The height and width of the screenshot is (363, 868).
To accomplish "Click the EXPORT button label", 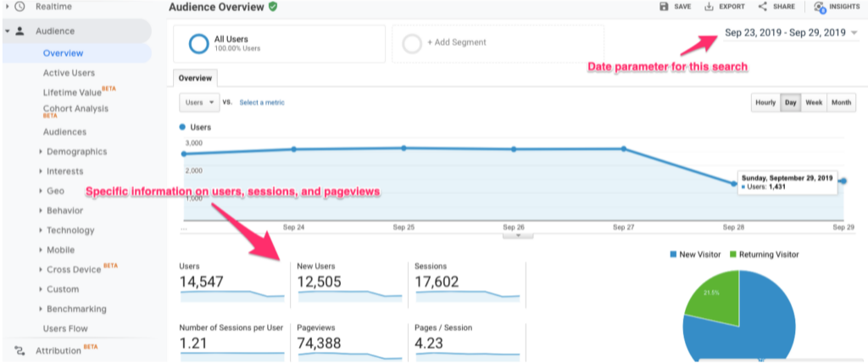I will [x=732, y=7].
